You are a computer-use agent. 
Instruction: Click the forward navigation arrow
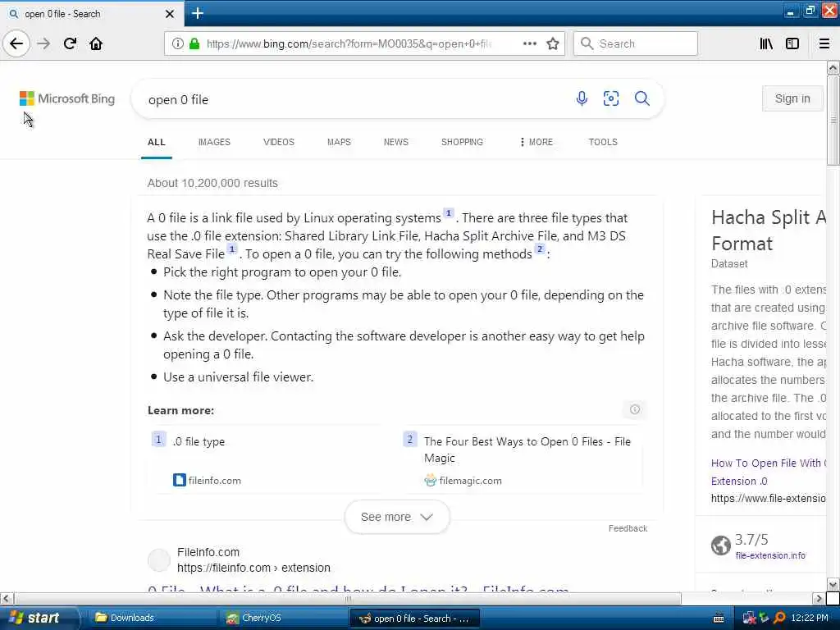(x=44, y=43)
